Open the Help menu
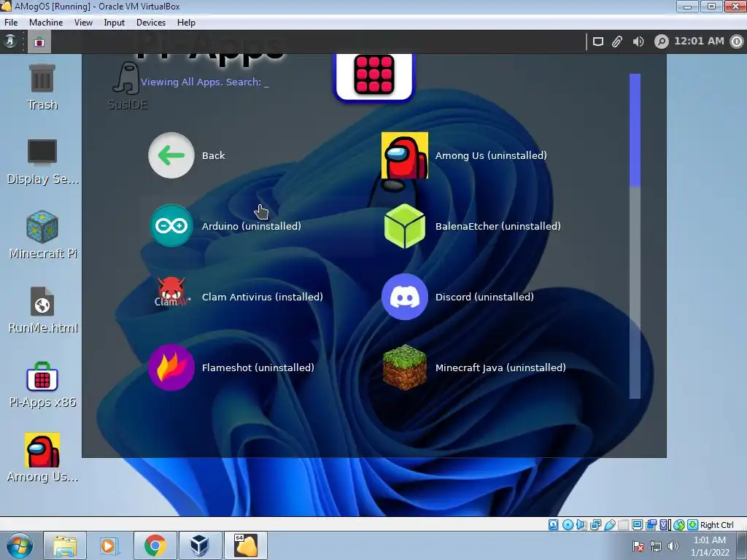 click(x=186, y=23)
